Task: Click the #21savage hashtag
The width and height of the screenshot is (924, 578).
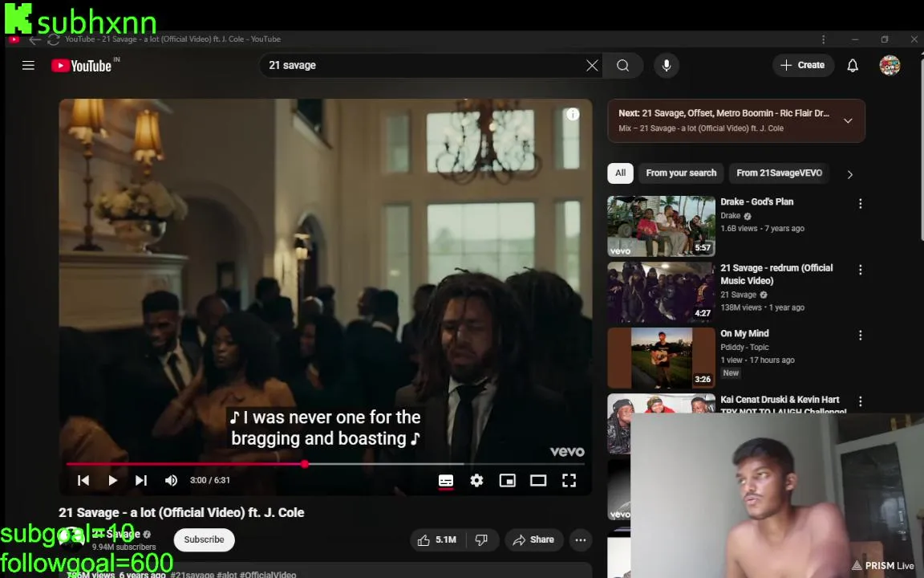Action: (x=192, y=574)
